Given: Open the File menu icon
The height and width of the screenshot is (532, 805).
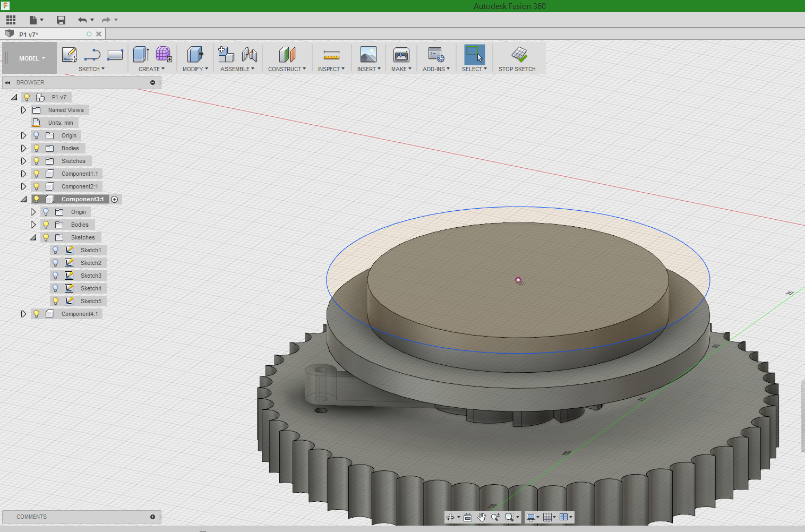Looking at the screenshot, I should pyautogui.click(x=33, y=20).
